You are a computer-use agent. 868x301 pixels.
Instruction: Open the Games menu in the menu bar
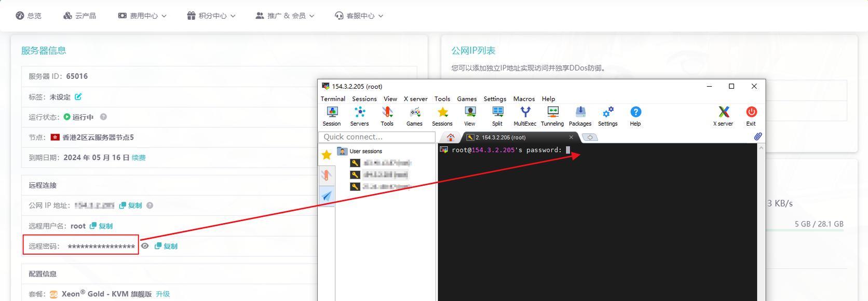pyautogui.click(x=467, y=99)
